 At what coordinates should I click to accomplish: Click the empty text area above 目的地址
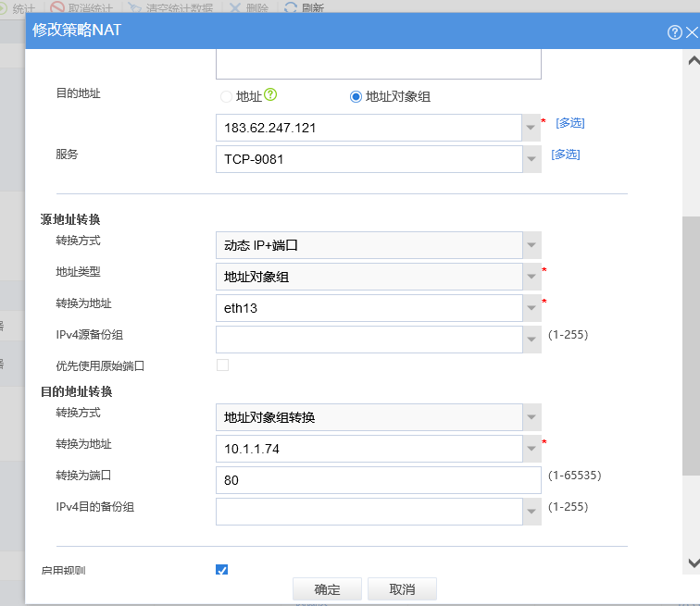[x=378, y=64]
